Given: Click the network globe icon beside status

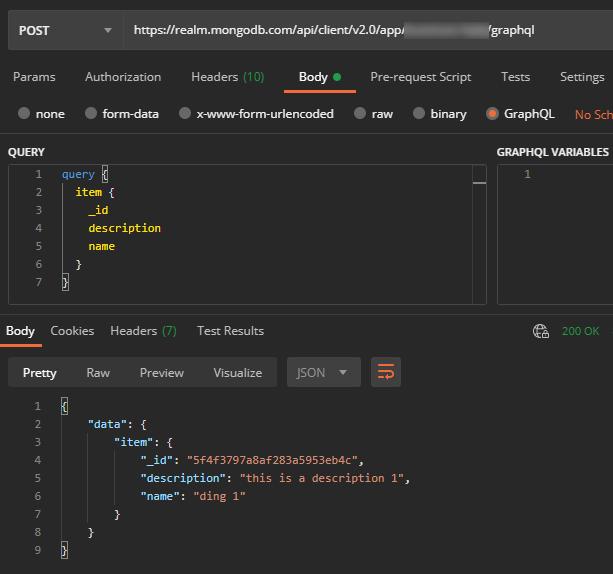Looking at the screenshot, I should pyautogui.click(x=541, y=331).
